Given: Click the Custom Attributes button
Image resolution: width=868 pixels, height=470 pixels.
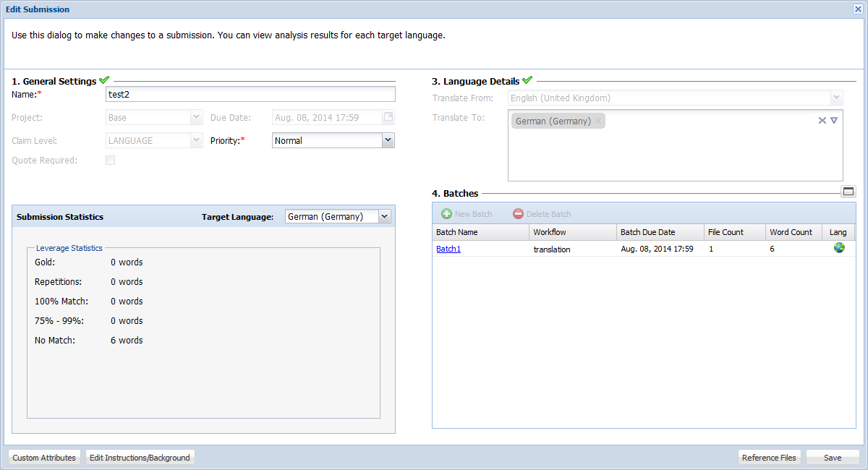Looking at the screenshot, I should pos(44,458).
